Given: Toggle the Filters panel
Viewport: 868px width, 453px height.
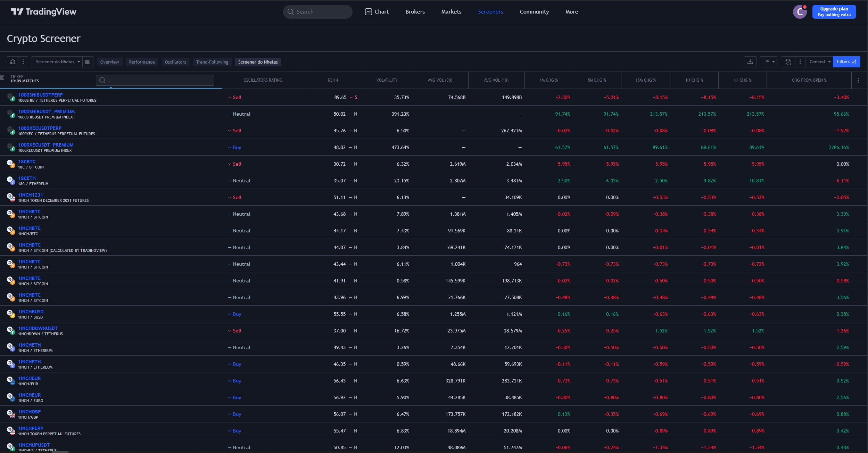Looking at the screenshot, I should point(846,61).
